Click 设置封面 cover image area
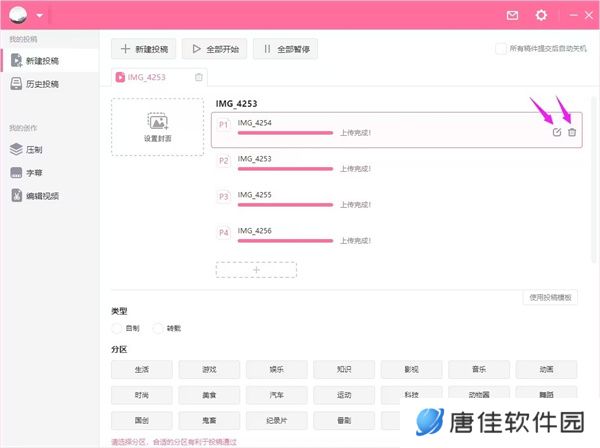The width and height of the screenshot is (600, 448). (158, 127)
